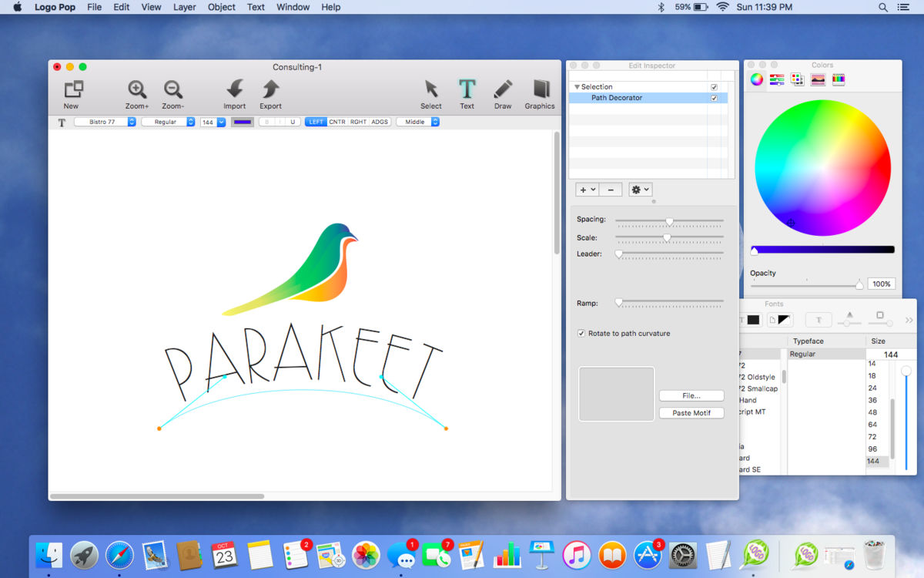Choose the Draw pencil tool

pyautogui.click(x=503, y=89)
